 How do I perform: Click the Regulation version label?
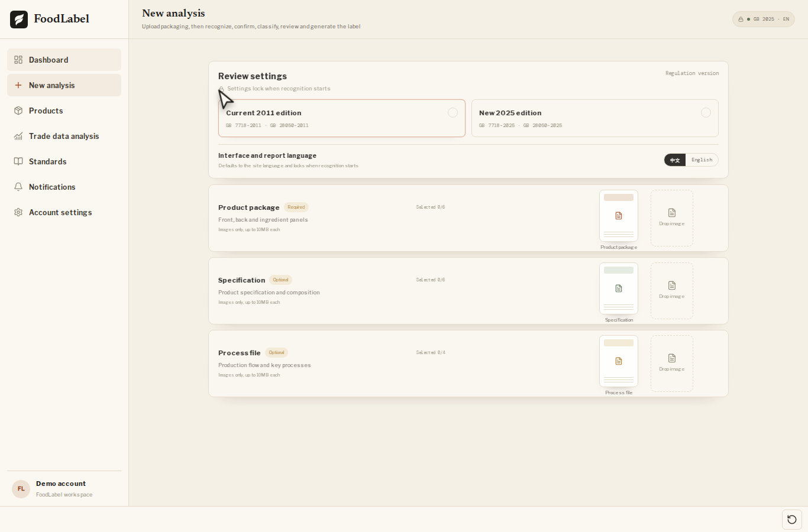tap(692, 73)
